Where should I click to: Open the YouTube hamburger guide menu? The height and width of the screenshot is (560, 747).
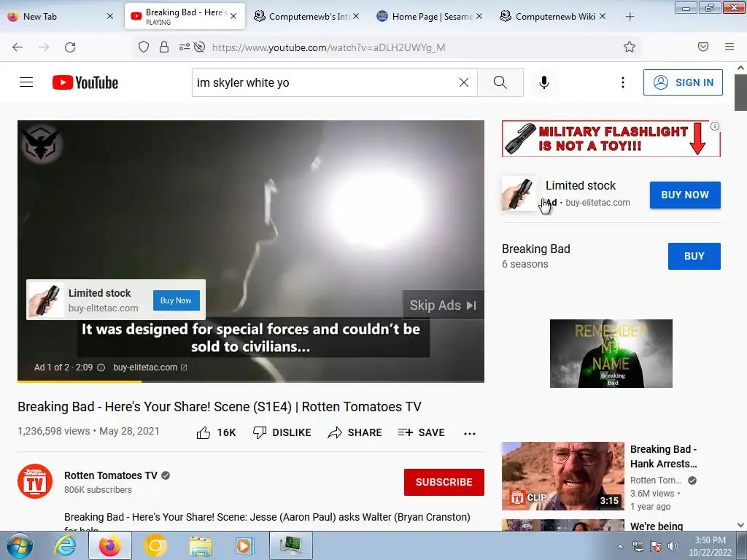click(26, 82)
